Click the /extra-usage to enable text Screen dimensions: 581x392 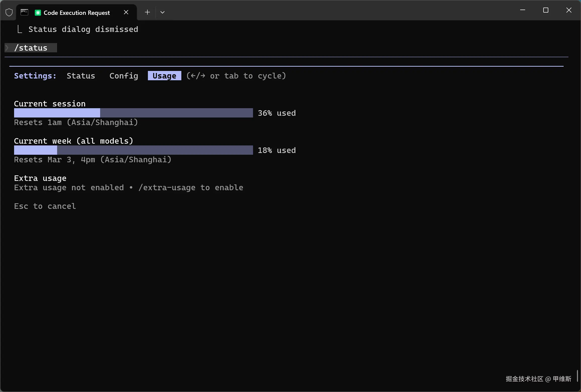[191, 188]
